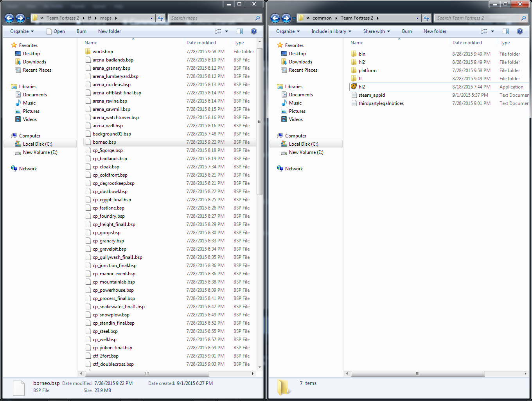Sort by the Date modified column in the maps list
This screenshot has height=401, width=532.
point(201,43)
